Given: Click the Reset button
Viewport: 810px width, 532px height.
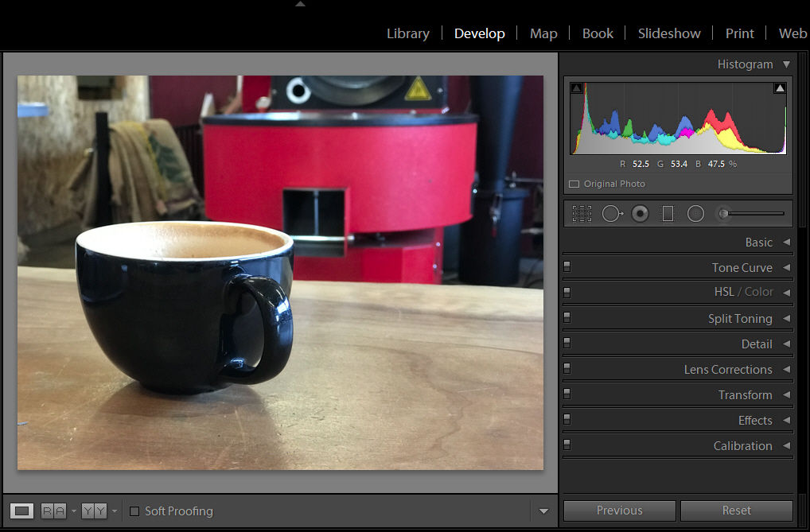Looking at the screenshot, I should coord(737,511).
